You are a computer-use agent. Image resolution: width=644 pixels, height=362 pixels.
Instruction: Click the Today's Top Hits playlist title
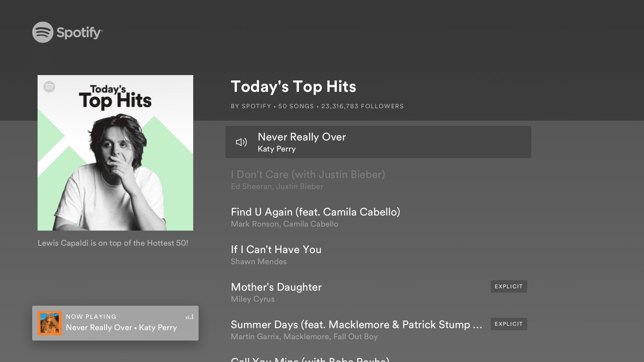(293, 86)
